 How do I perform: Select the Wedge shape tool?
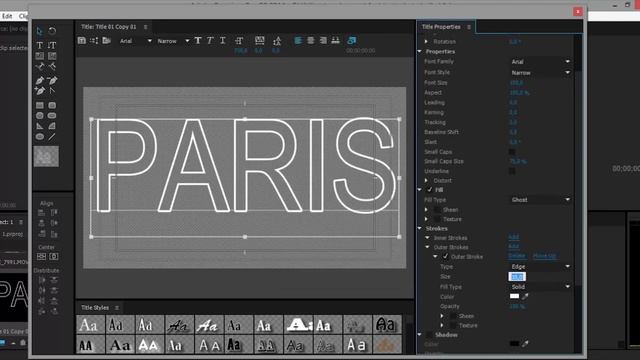point(40,126)
